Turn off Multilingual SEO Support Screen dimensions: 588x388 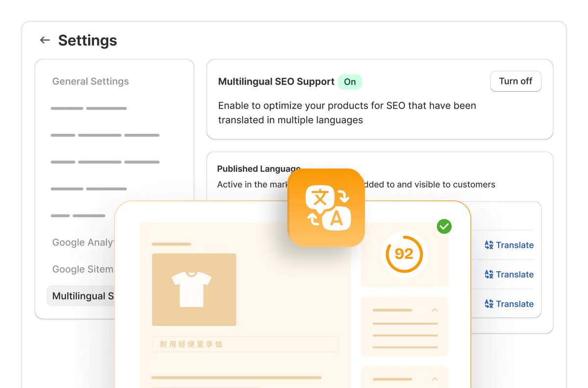coord(515,81)
